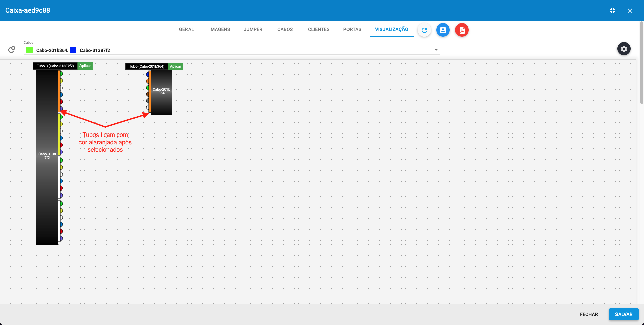The height and width of the screenshot is (325, 644).
Task: Select Cabo-31387f2 chip in Cabos field
Action: coord(95,50)
